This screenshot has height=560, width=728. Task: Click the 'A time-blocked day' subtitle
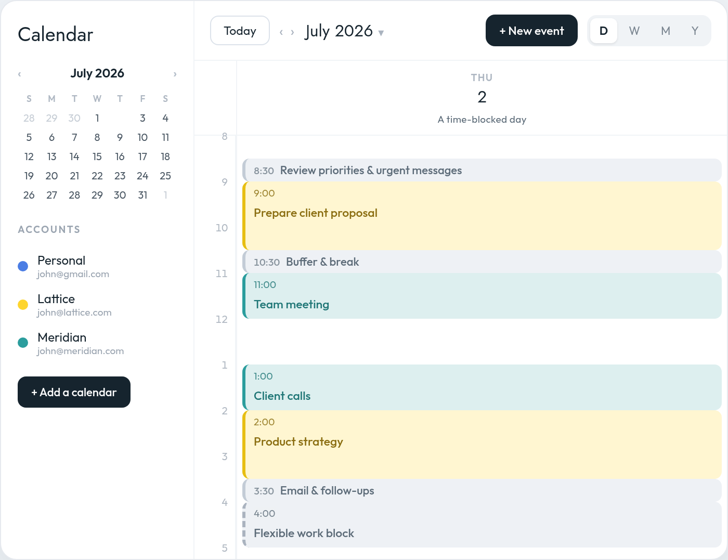[x=482, y=120]
